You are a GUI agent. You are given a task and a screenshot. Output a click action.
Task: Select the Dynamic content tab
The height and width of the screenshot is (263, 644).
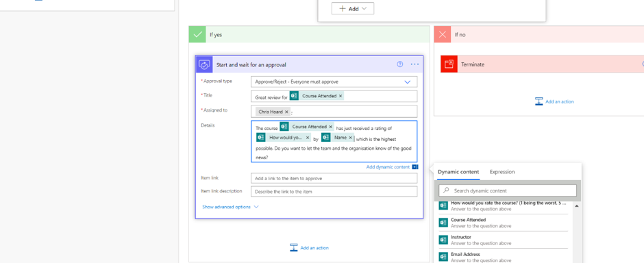(458, 172)
